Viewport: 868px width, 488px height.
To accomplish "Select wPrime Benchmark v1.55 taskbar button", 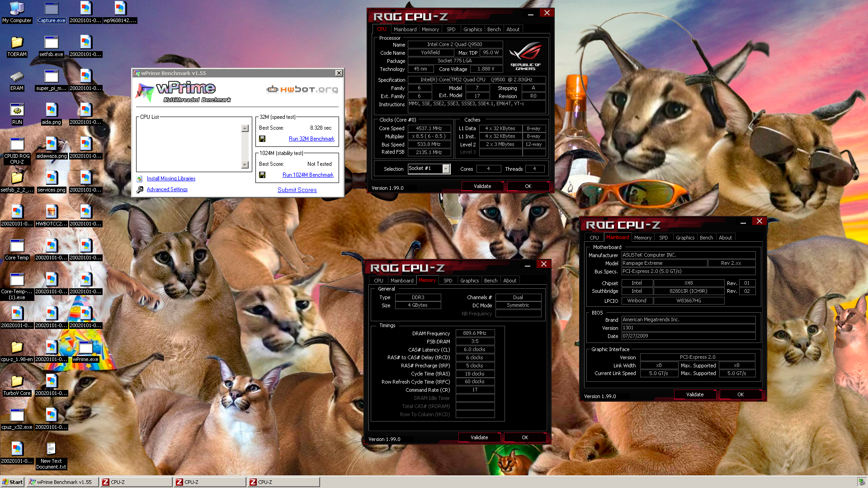I will click(x=62, y=482).
